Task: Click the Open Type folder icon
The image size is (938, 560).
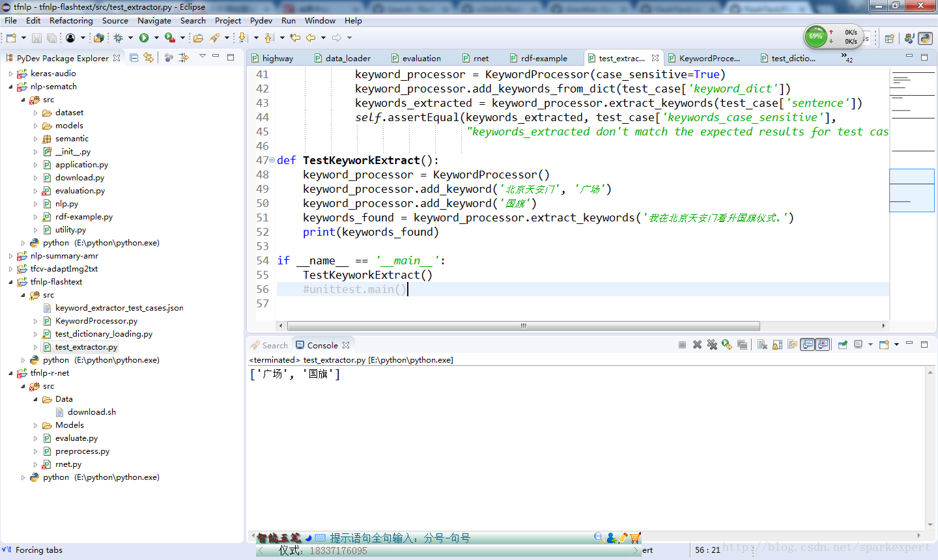Action: click(199, 38)
